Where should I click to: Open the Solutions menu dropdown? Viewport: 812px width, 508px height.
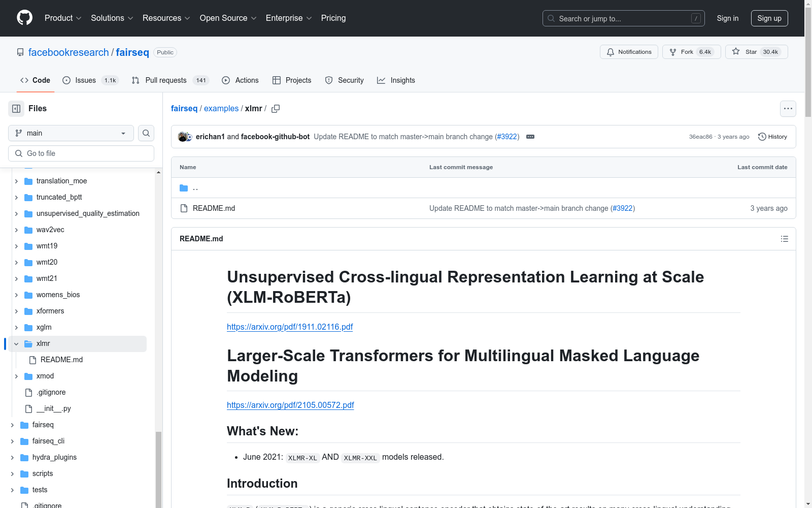[112, 18]
